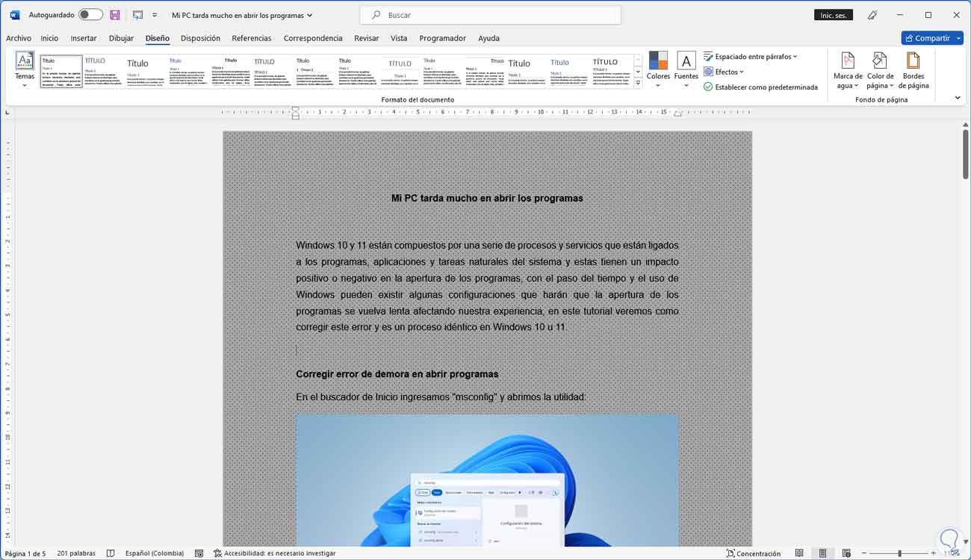Go to next row in document format gallery
The image size is (971, 560).
pos(638,72)
